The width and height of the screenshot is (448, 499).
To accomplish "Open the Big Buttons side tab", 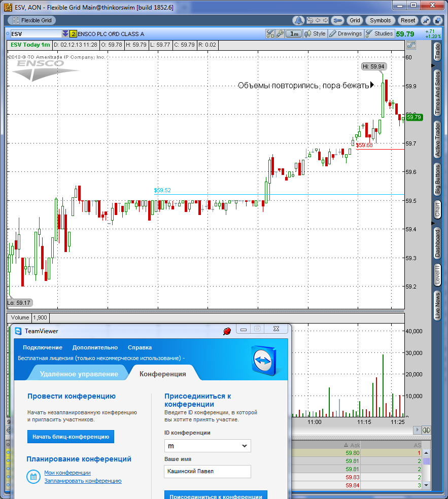I will click(x=437, y=179).
